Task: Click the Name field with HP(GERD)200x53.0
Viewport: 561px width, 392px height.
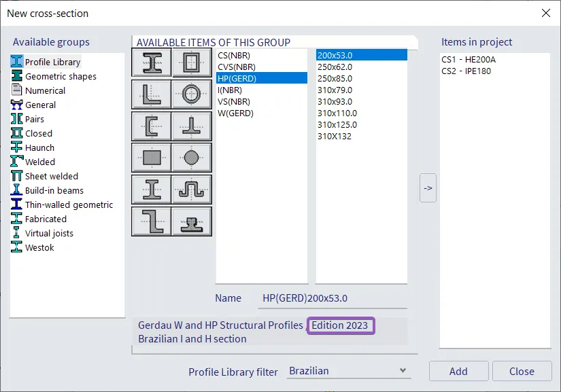Action: (x=334, y=298)
